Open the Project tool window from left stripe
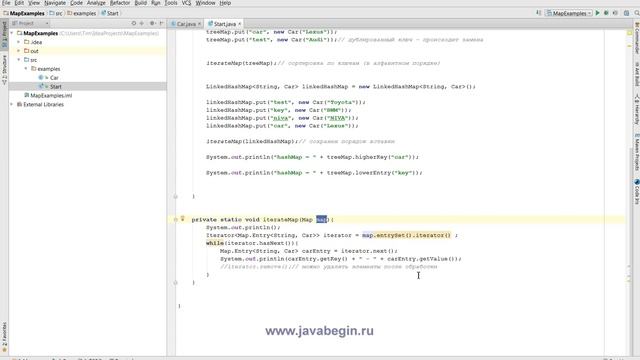The image size is (640, 360). [4, 35]
